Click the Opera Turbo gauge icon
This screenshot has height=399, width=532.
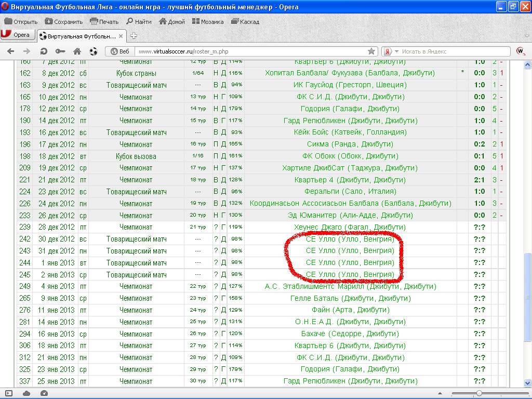pos(44,394)
